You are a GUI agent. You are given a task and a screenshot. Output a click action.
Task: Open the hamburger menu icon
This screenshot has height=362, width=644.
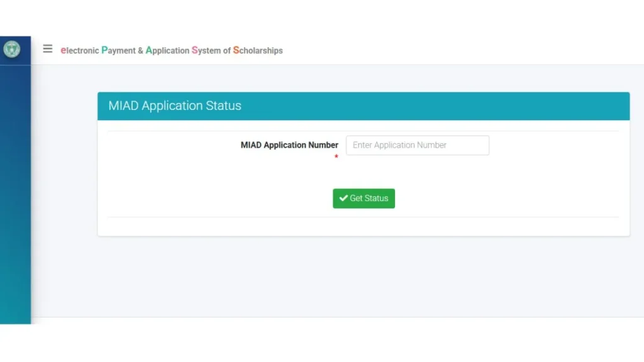point(48,49)
